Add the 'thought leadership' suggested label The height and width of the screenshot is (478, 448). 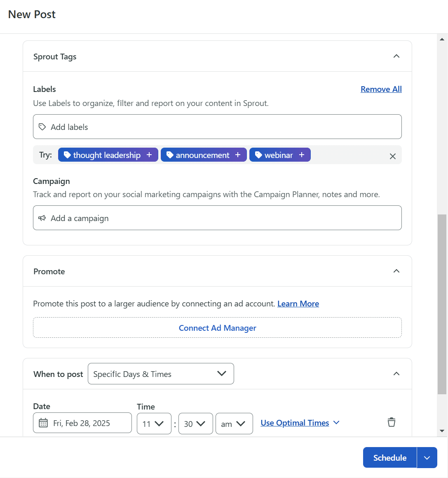(x=108, y=155)
